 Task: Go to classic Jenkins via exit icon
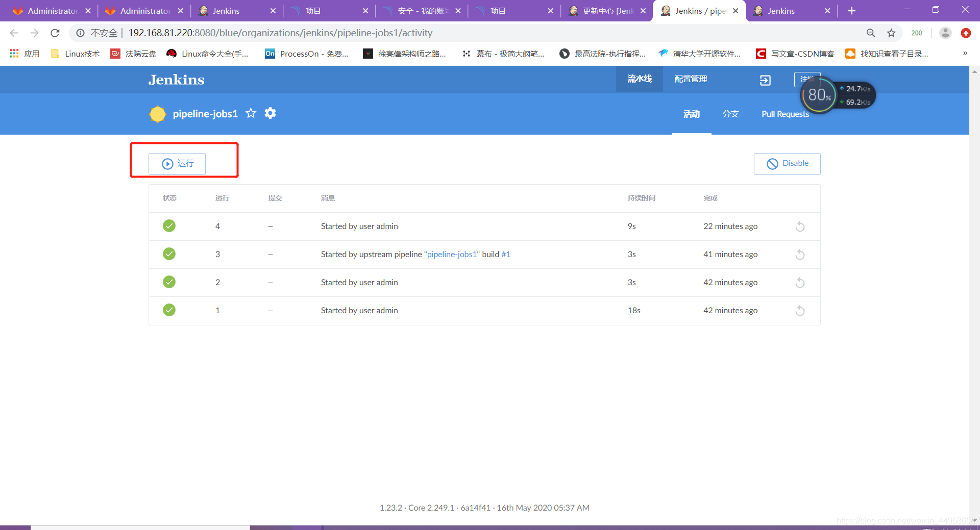click(765, 80)
